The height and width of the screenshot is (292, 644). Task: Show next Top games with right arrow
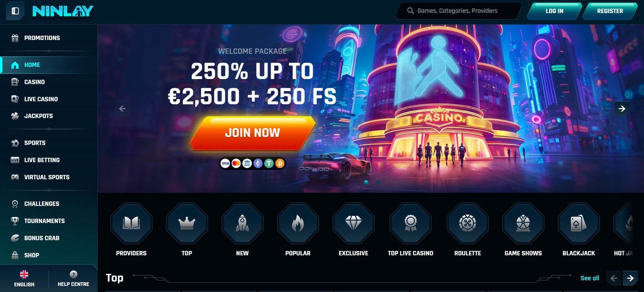(x=630, y=278)
